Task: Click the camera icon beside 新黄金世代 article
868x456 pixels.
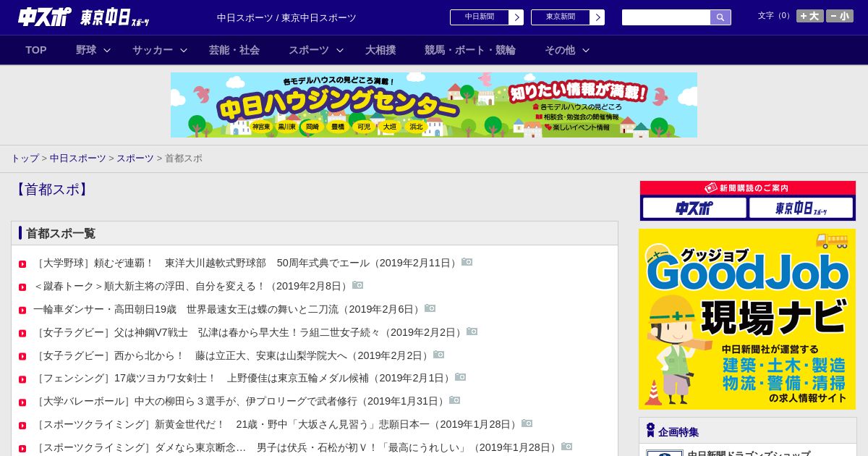Action: pos(527,423)
